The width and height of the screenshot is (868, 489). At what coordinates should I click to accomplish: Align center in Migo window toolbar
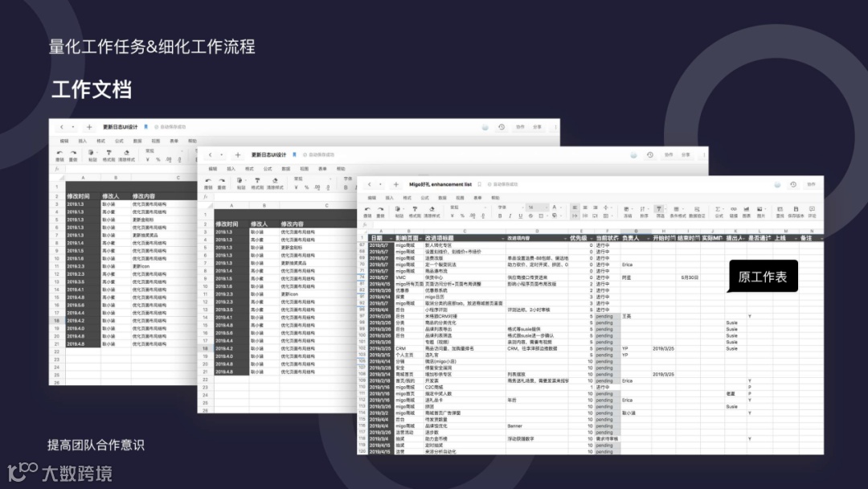[585, 208]
